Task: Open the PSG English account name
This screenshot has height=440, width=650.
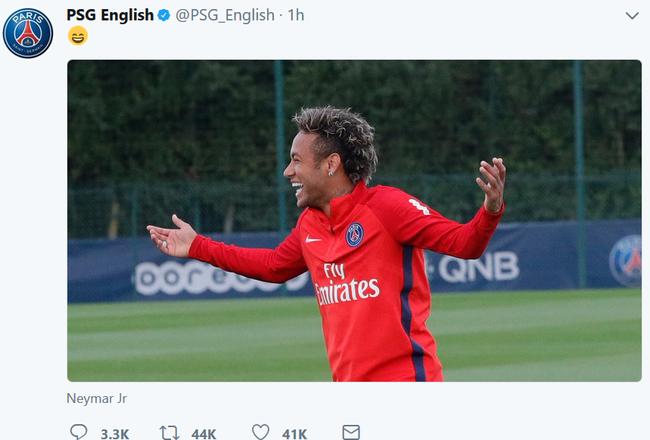Action: [x=110, y=15]
